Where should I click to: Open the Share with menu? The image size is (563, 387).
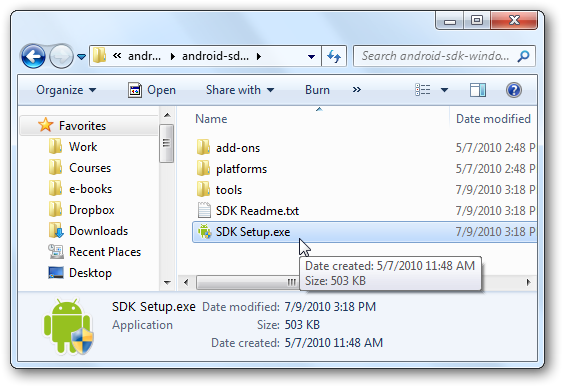tap(240, 90)
